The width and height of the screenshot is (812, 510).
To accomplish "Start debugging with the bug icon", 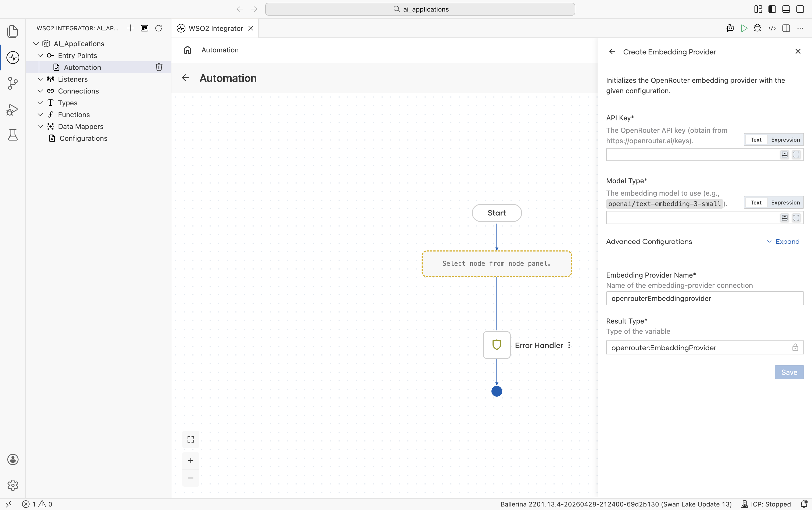I will pyautogui.click(x=757, y=28).
